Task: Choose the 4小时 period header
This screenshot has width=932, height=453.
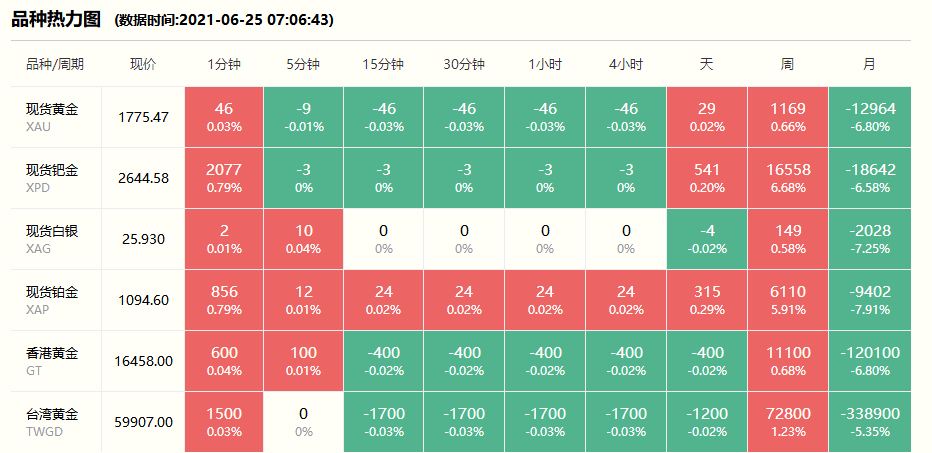Action: click(625, 64)
